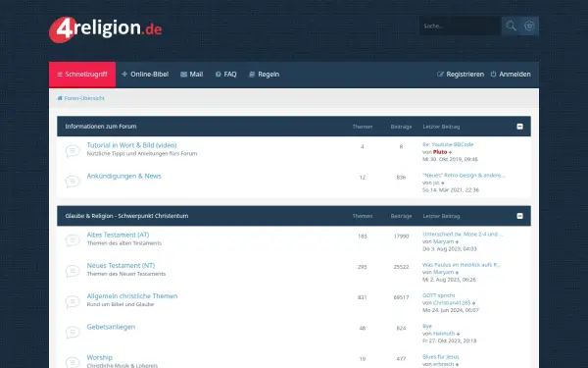Viewport: 588px width, 368px height.
Task: Click the Anmelden login link
Action: 511,75
